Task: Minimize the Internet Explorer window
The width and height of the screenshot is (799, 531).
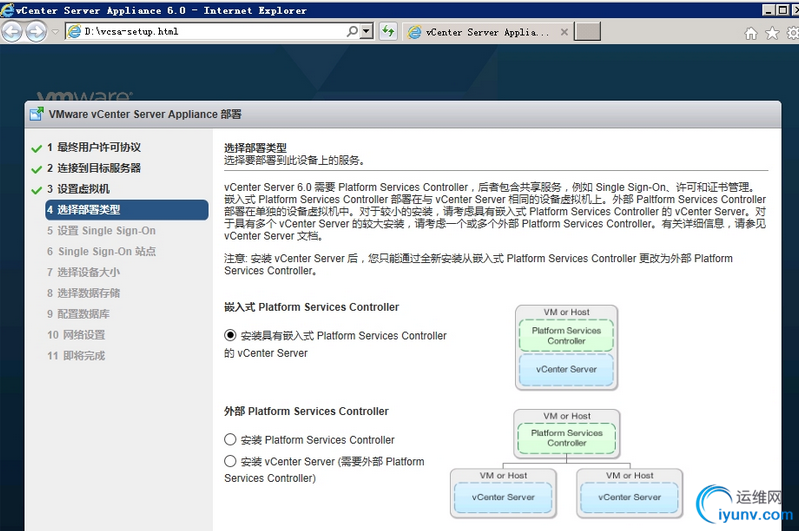Action: point(768,10)
